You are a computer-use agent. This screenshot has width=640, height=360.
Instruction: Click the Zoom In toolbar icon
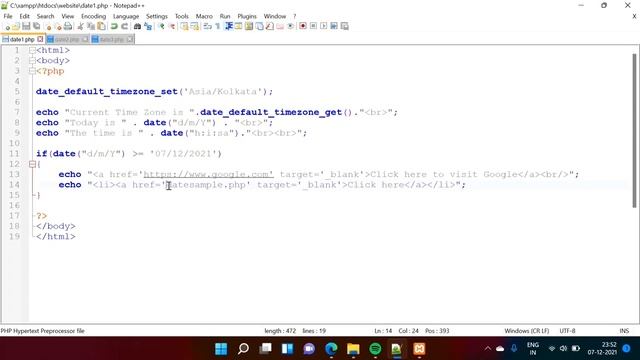pyautogui.click(x=162, y=27)
